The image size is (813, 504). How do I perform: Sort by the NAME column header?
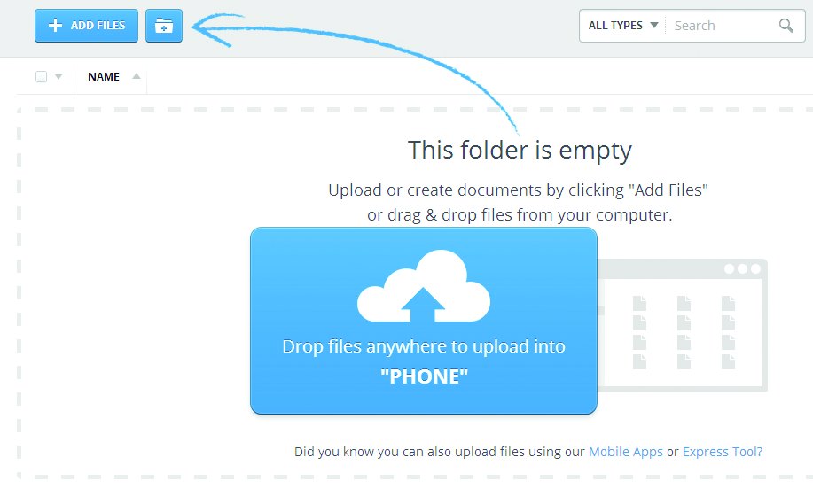[x=104, y=77]
